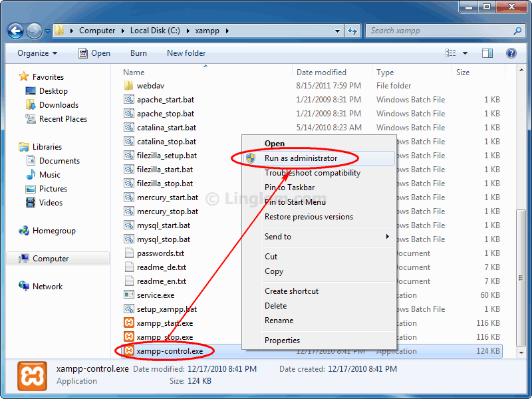Screen dimensions: 532x399
Task: Sort by Size column header
Action: (463, 72)
